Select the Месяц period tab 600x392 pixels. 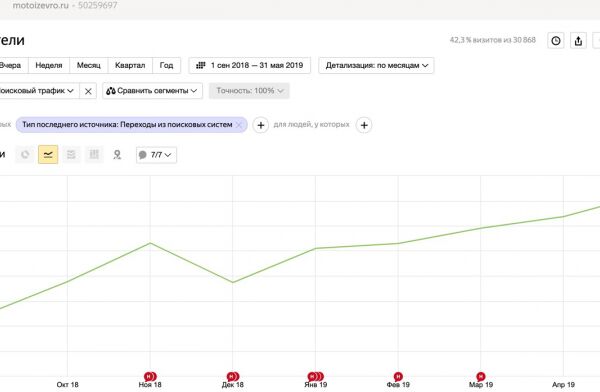coord(89,65)
